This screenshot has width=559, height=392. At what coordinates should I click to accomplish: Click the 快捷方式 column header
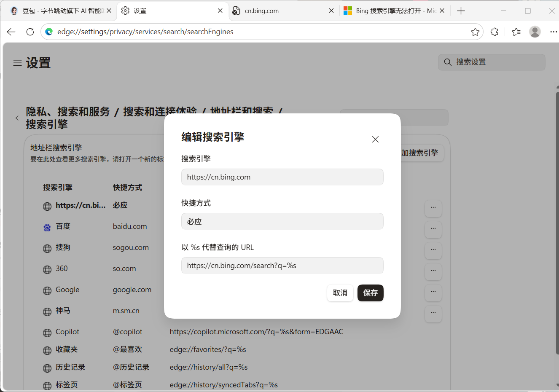(x=127, y=188)
